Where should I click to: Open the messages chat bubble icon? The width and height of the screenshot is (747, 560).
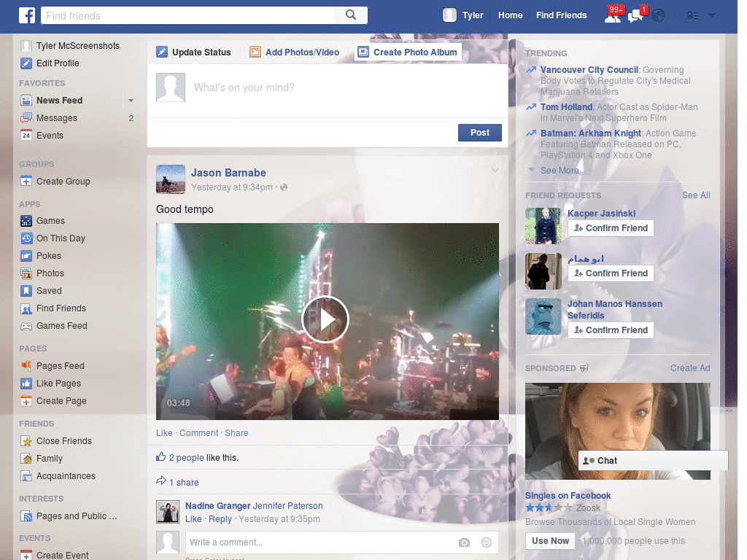(637, 15)
